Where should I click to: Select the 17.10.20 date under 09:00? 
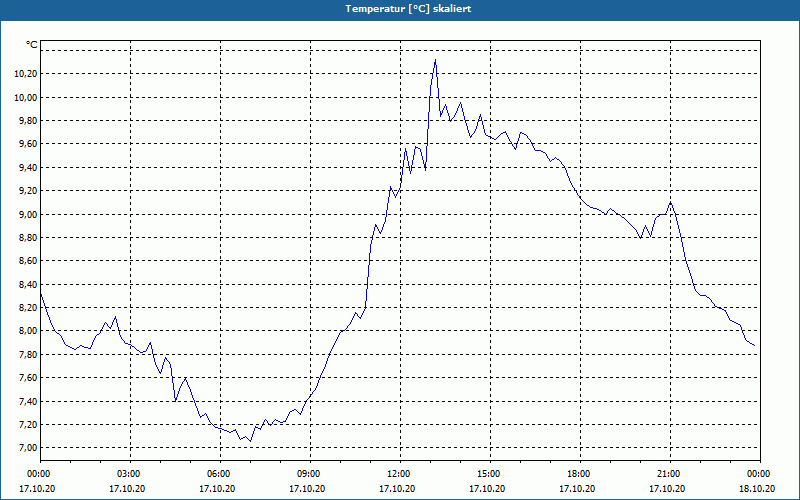(307, 488)
